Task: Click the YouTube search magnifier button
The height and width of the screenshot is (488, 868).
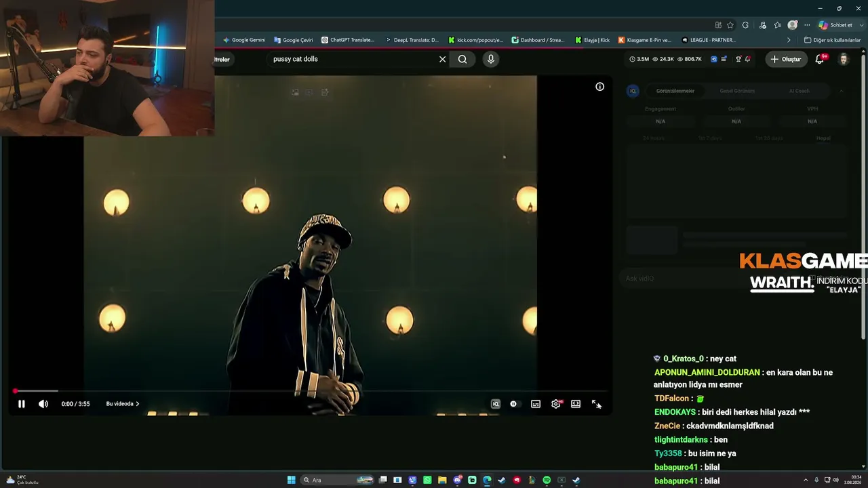Action: 462,59
